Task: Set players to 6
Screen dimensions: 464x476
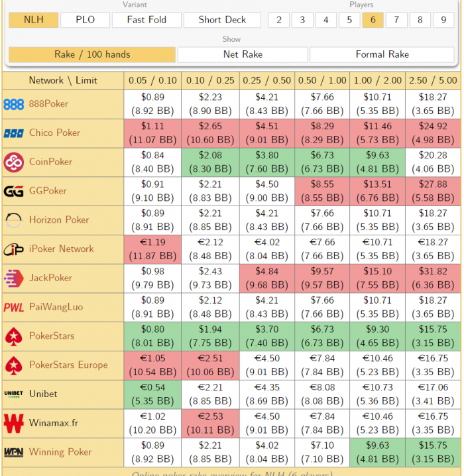Action: (x=373, y=20)
